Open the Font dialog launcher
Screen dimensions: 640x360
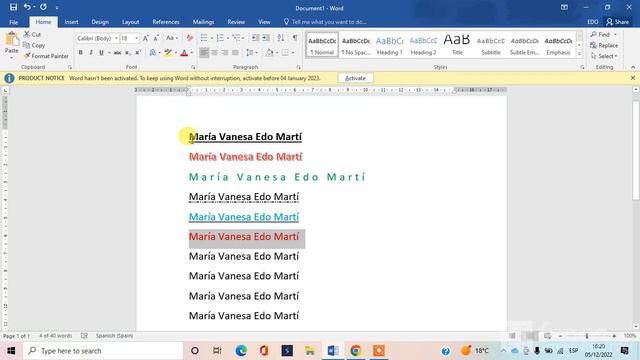click(193, 67)
